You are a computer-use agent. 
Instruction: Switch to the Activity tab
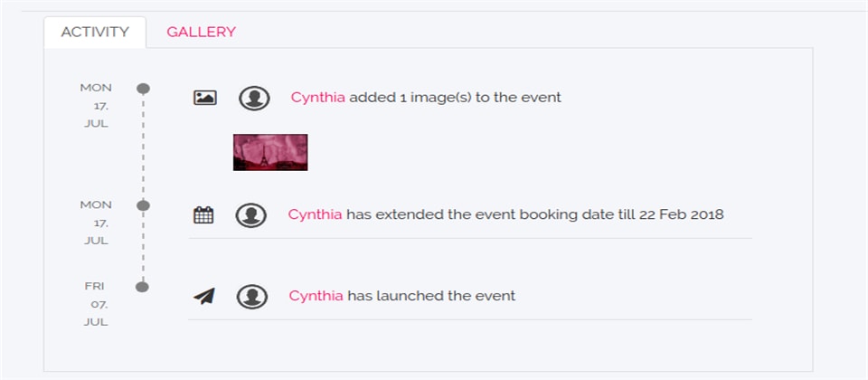94,32
